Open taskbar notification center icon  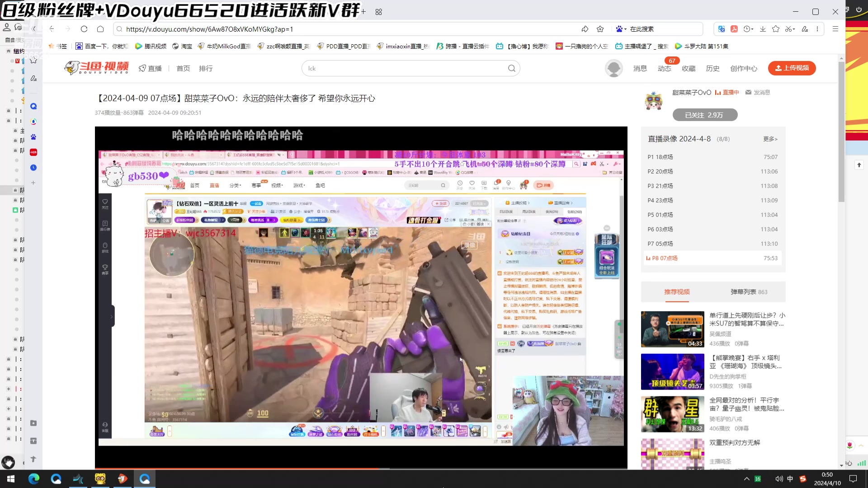click(853, 479)
